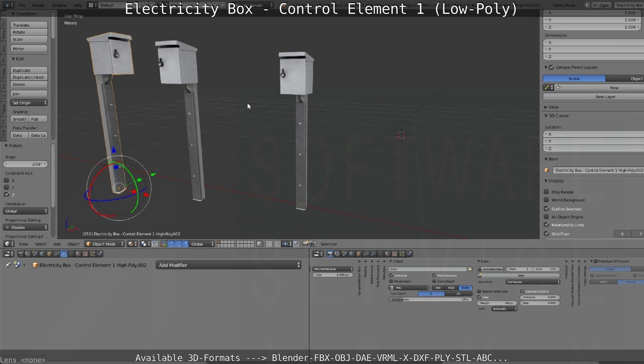Screen dimensions: 644x364
Task: Open Constraints chain tab in Add Modifier editor
Action: pyautogui.click(x=56, y=254)
